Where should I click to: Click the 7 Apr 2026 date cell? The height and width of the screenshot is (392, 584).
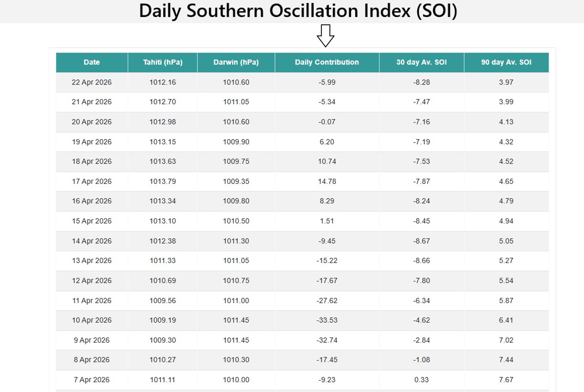point(92,379)
